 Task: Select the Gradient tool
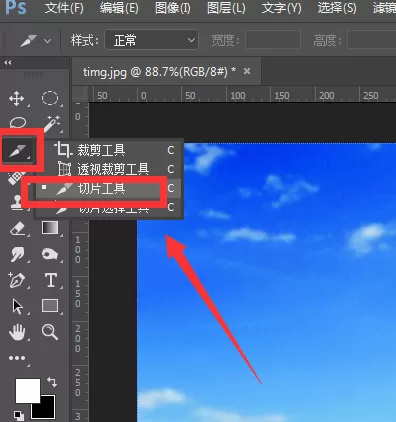click(50, 228)
